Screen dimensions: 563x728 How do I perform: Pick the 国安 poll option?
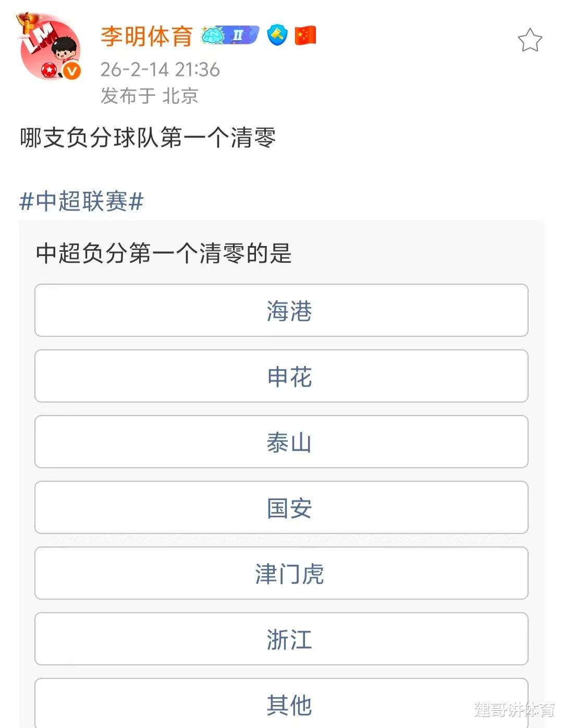[x=281, y=507]
